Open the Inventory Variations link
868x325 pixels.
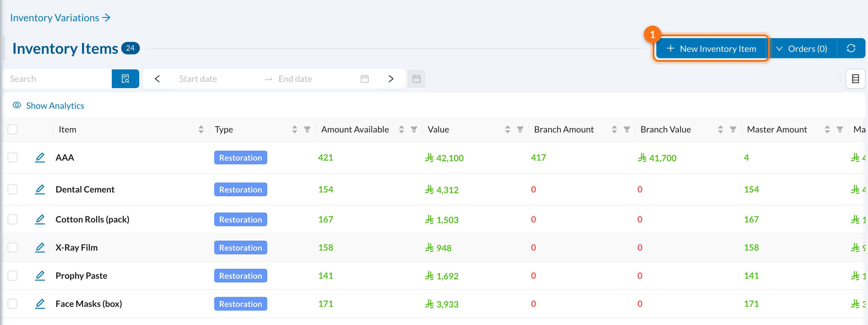tap(60, 17)
